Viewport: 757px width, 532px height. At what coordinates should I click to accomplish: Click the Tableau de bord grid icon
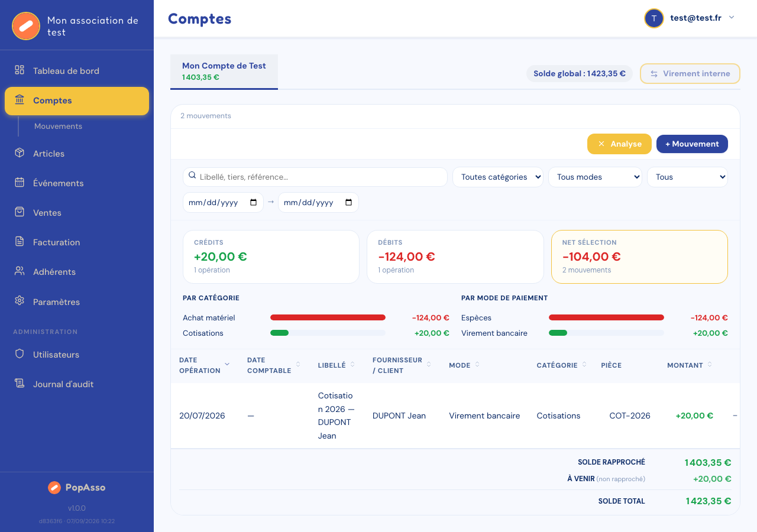(x=20, y=70)
